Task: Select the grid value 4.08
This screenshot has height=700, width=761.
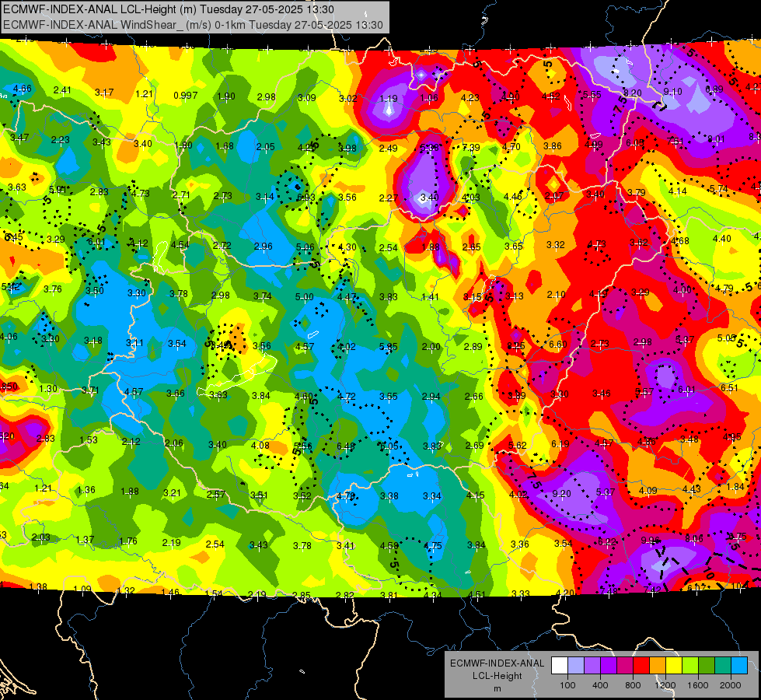Action: pyautogui.click(x=260, y=445)
